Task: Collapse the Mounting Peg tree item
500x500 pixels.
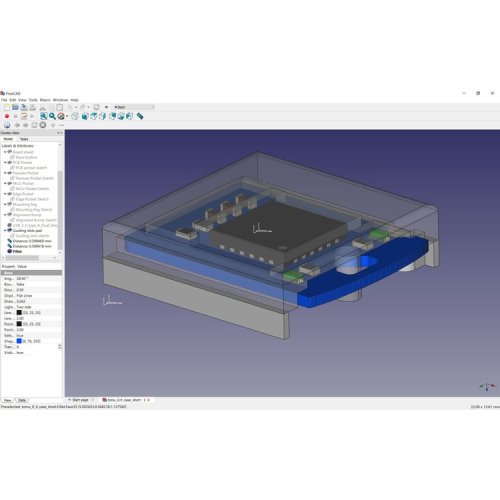Action: point(5,204)
